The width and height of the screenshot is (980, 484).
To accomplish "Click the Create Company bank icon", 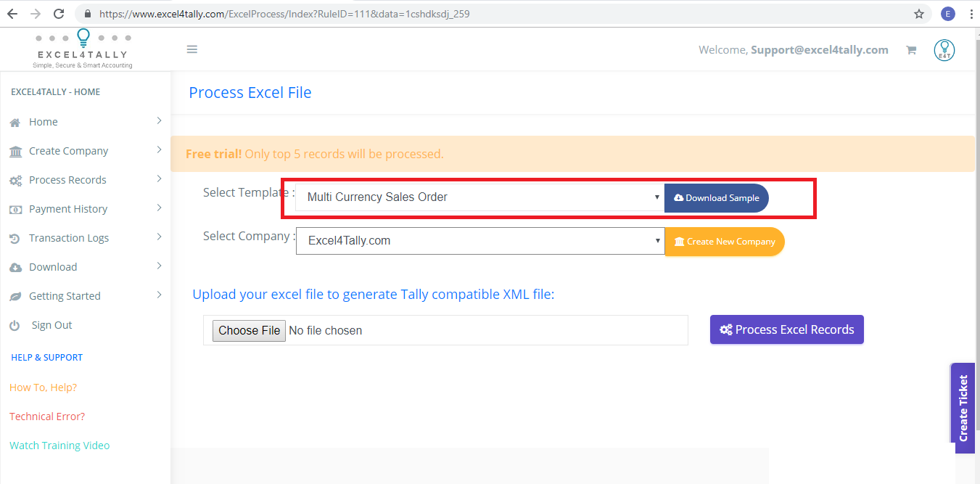I will coord(15,152).
